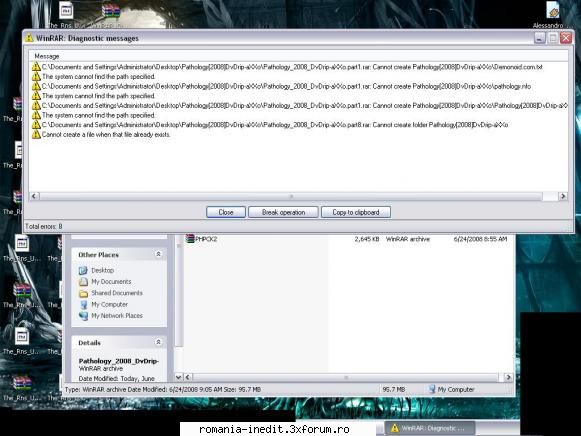The width and height of the screenshot is (581, 436).
Task: Collapse the Details panel in Explorer
Action: click(x=158, y=342)
